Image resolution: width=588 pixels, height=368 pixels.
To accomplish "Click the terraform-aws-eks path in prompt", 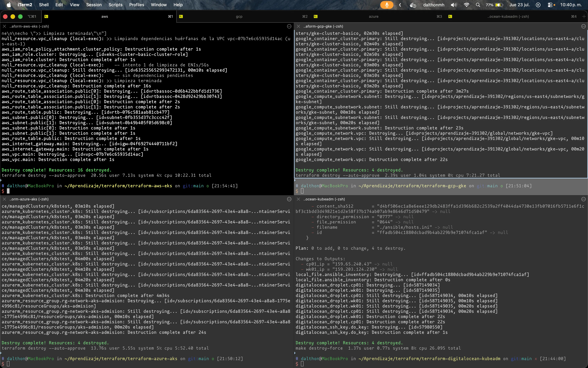I will [x=118, y=186].
